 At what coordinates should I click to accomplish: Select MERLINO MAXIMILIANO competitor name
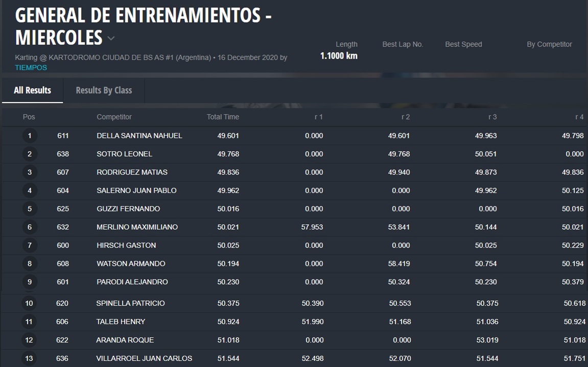pos(137,227)
